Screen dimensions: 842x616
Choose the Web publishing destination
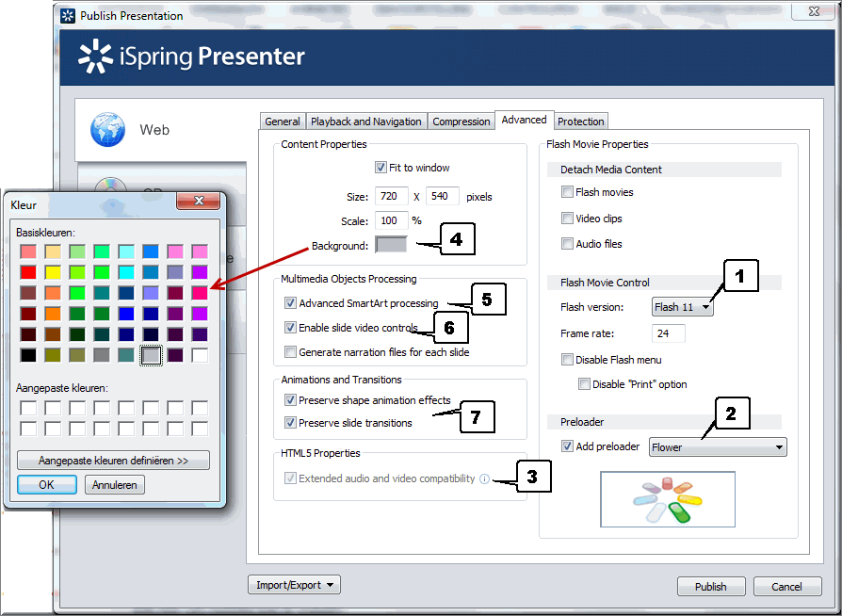coord(161,130)
